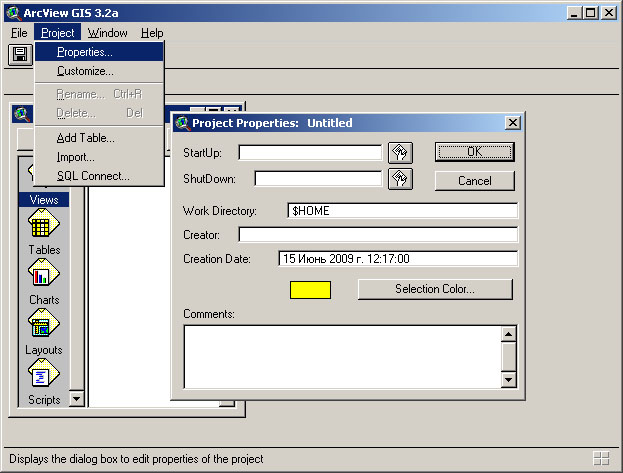Click the ShutDown script browse icon

[x=400, y=179]
